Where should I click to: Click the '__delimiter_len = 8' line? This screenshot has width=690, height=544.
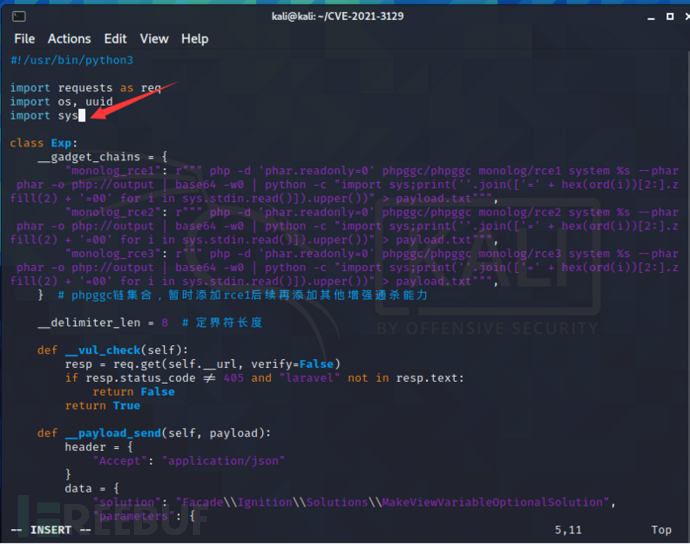point(150,323)
